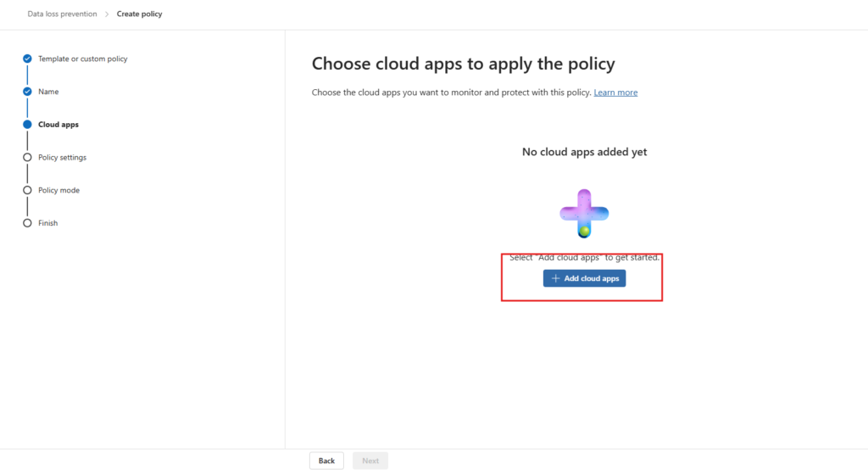The height and width of the screenshot is (470, 868).
Task: Click the Cloud apps current step dot
Action: [27, 125]
